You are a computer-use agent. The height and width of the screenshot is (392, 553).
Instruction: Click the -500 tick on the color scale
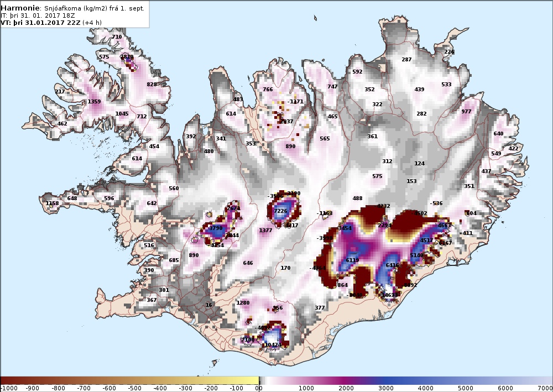tap(135, 388)
